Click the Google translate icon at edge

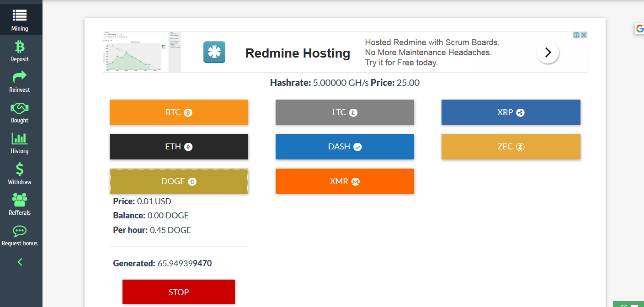point(639,28)
